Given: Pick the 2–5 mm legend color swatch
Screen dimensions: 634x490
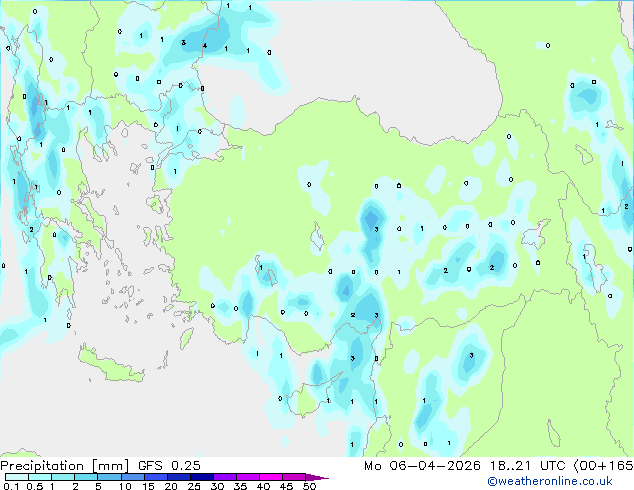Looking at the screenshot, I should 86,477.
